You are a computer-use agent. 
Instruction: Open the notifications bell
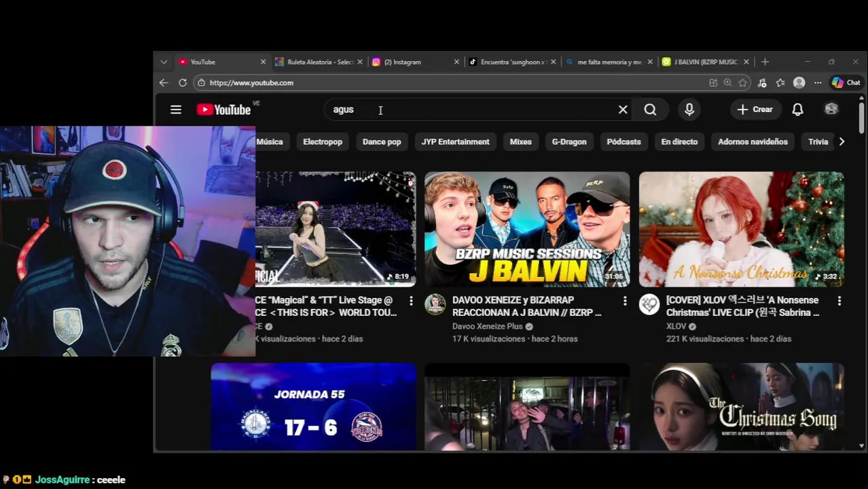pyautogui.click(x=797, y=109)
